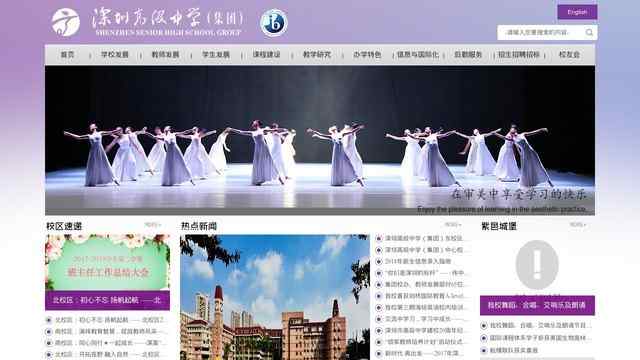Click MORE next to 紫色城堡
Screen dimensions: 640x360
coord(578,225)
